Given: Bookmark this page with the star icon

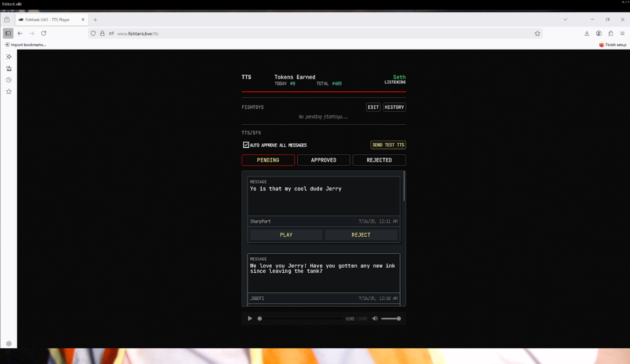Looking at the screenshot, I should (x=537, y=34).
